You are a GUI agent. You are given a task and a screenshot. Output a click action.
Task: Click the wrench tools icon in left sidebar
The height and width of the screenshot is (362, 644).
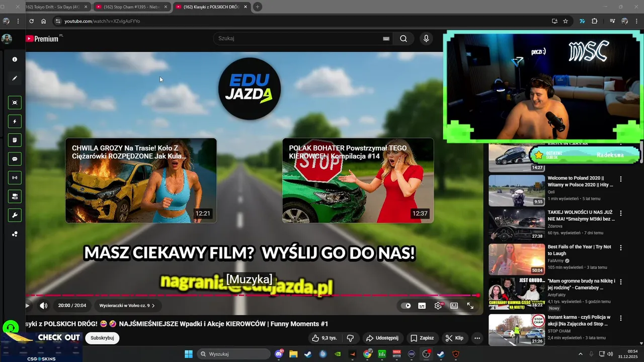pos(15,215)
